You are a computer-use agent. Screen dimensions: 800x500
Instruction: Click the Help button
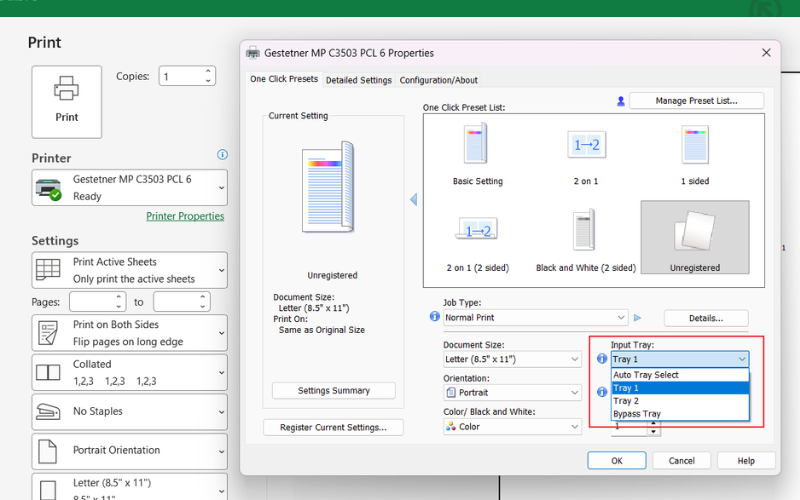746,461
